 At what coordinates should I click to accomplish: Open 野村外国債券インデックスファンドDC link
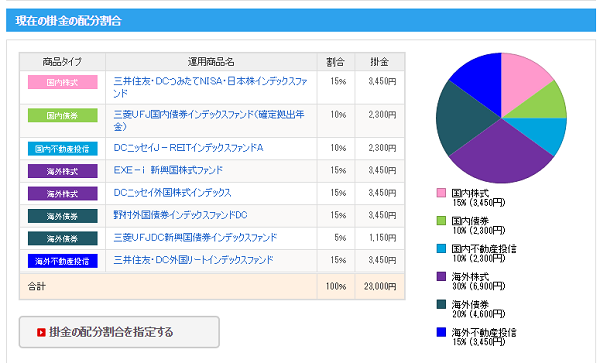[180, 215]
